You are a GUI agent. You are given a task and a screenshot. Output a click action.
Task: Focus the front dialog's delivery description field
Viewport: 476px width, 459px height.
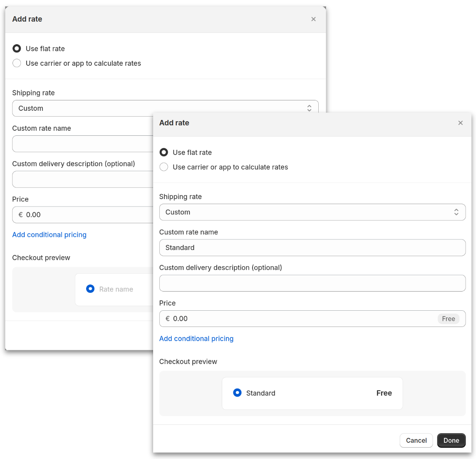[312, 283]
